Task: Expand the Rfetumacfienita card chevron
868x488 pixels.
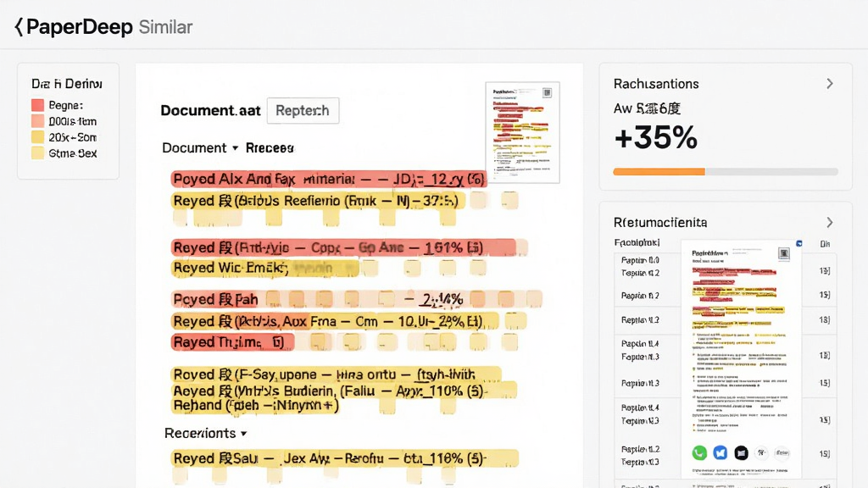Action: click(829, 223)
